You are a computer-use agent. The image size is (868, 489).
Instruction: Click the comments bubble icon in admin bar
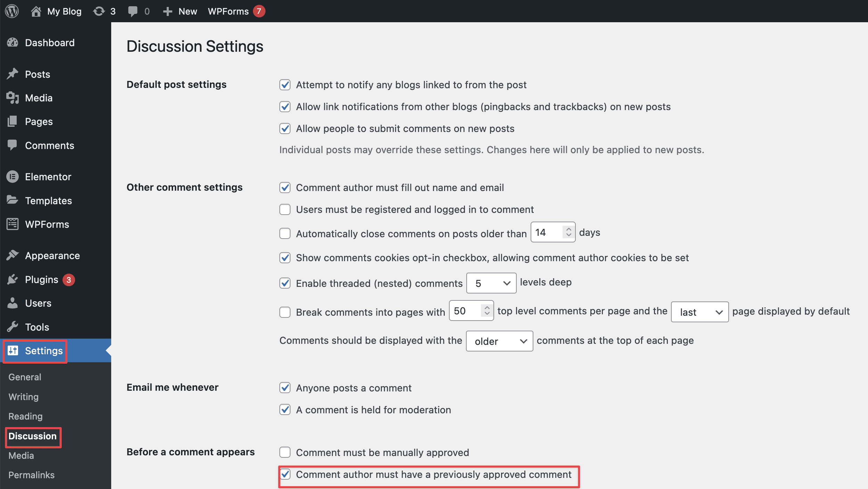click(132, 11)
